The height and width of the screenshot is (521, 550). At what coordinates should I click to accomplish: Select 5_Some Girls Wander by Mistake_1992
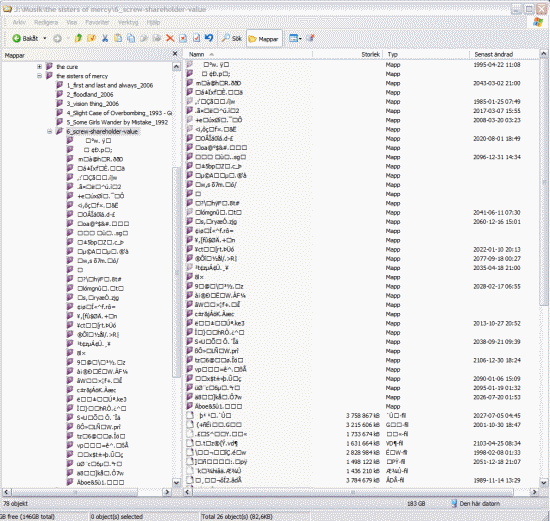click(x=117, y=122)
